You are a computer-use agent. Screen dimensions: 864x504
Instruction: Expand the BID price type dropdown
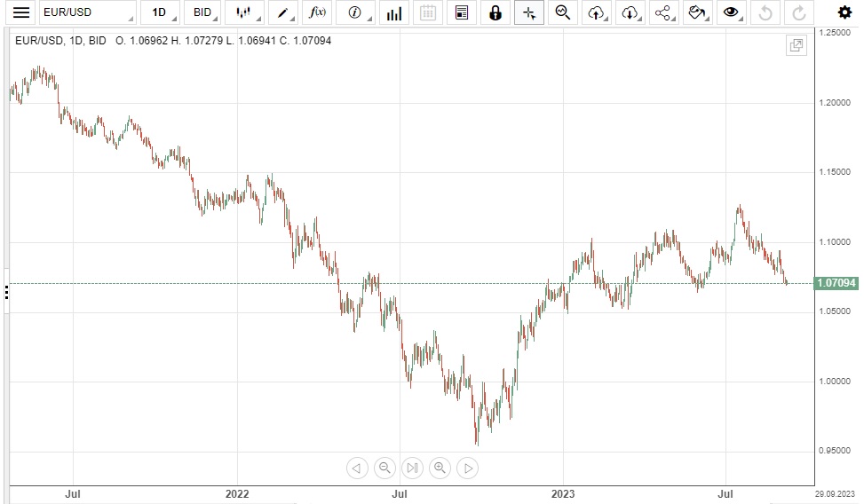click(x=204, y=12)
